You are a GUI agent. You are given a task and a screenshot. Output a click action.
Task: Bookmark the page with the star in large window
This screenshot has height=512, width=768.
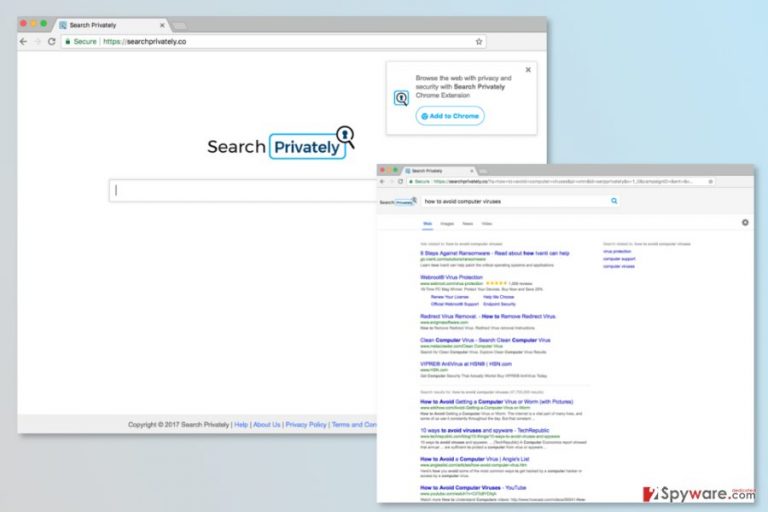479,42
